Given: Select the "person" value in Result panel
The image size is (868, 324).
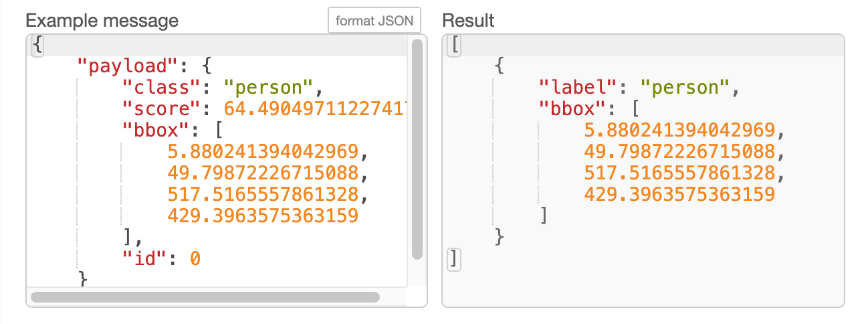Looking at the screenshot, I should point(685,87).
